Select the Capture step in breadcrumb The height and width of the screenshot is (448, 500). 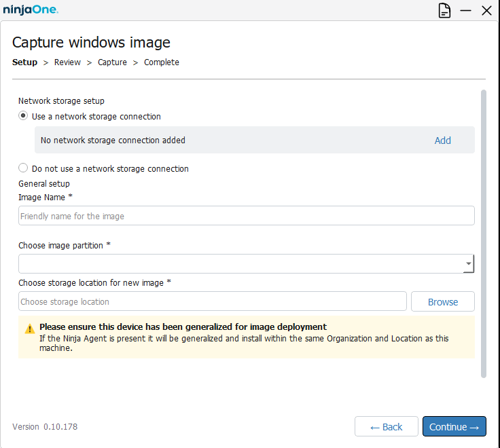click(112, 62)
